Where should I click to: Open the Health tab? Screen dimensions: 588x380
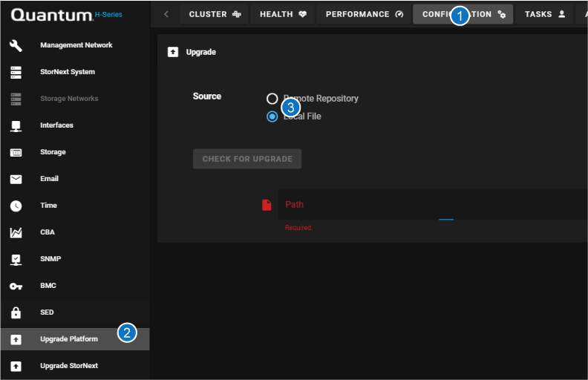[283, 14]
